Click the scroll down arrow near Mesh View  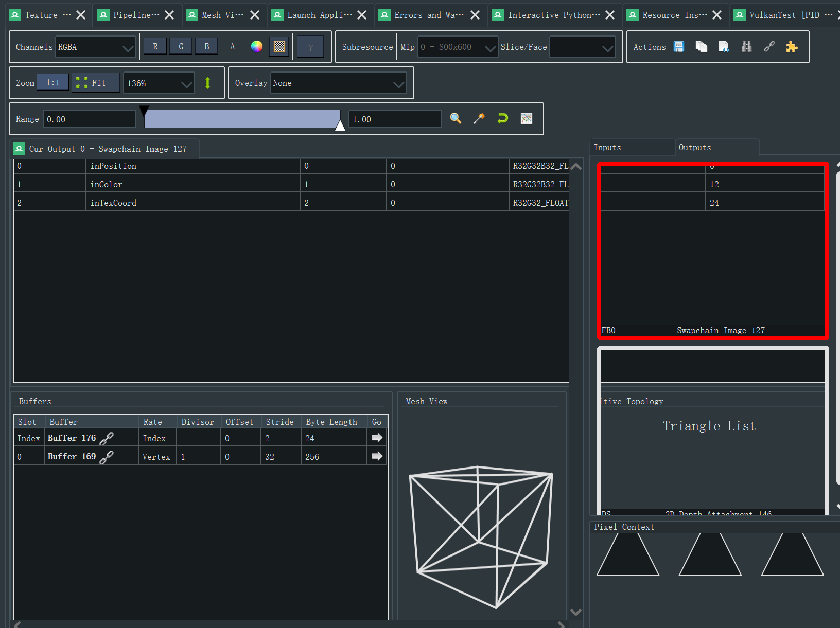pyautogui.click(x=576, y=612)
